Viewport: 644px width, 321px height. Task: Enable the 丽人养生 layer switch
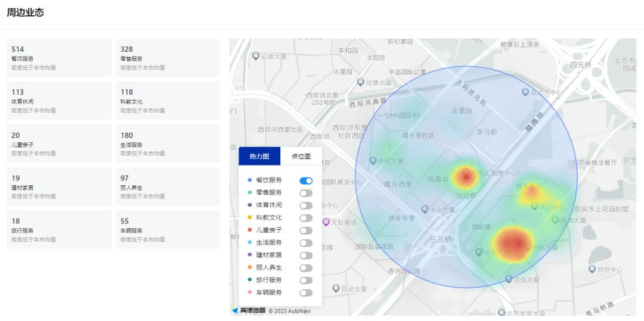click(x=306, y=268)
